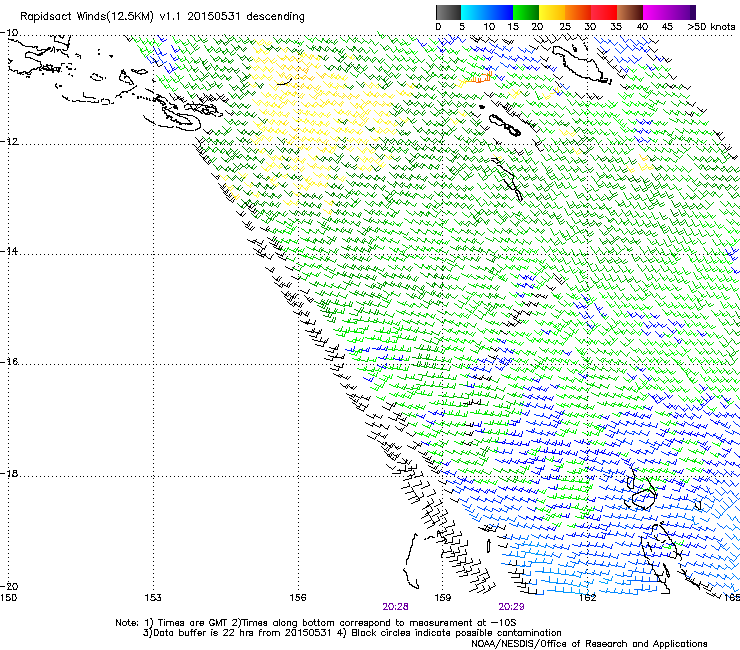Click the gray 0-5 knots color segment
740x650 pixels.
coord(448,12)
